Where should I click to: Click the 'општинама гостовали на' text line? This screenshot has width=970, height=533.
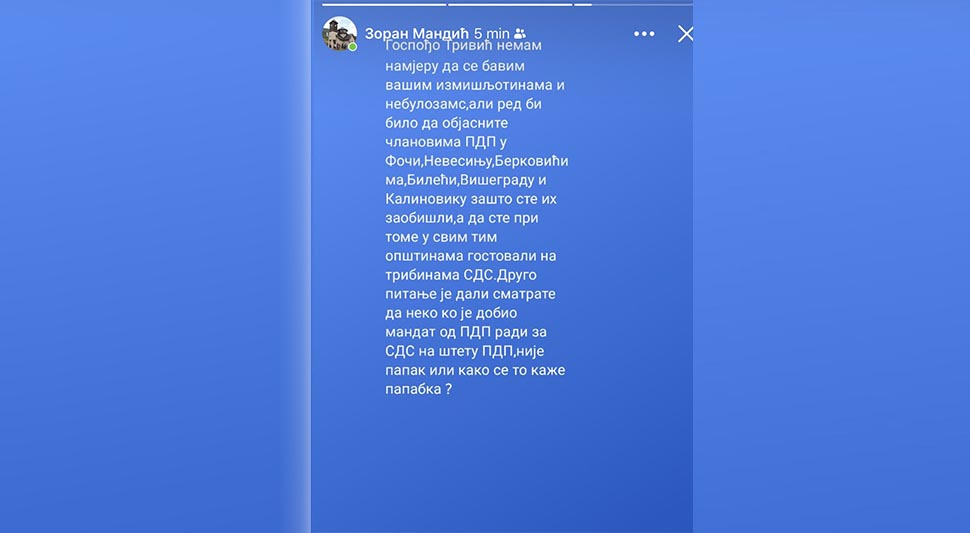tap(470, 256)
